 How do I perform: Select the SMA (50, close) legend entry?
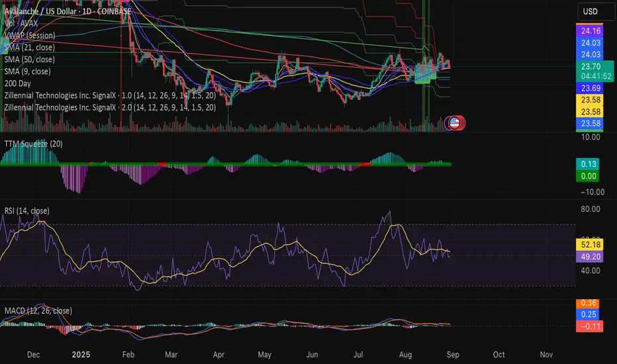click(30, 60)
